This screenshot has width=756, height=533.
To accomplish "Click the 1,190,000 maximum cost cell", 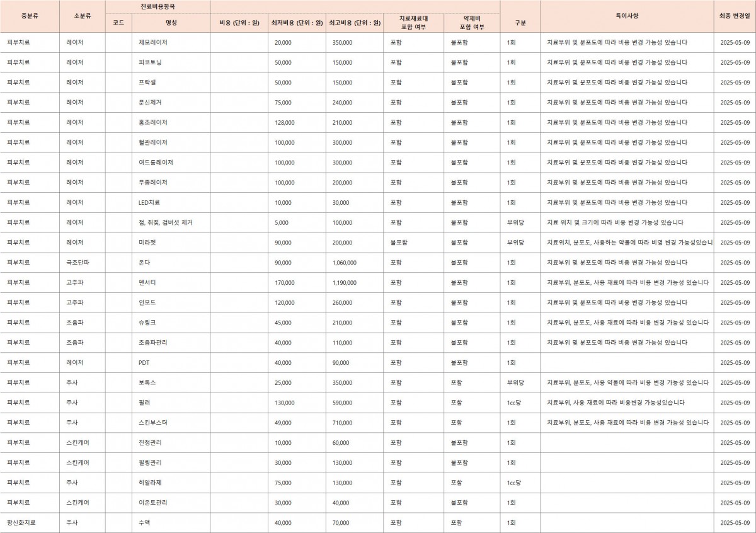I will point(344,283).
